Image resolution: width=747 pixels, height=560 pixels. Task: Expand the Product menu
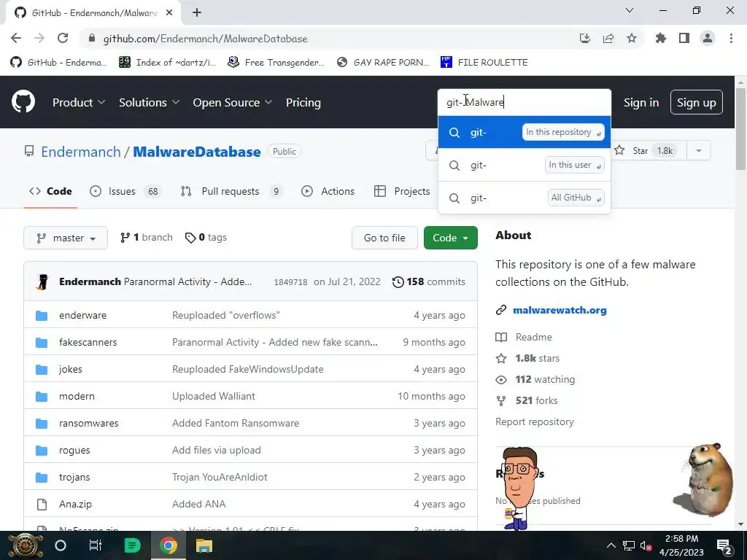(x=79, y=102)
